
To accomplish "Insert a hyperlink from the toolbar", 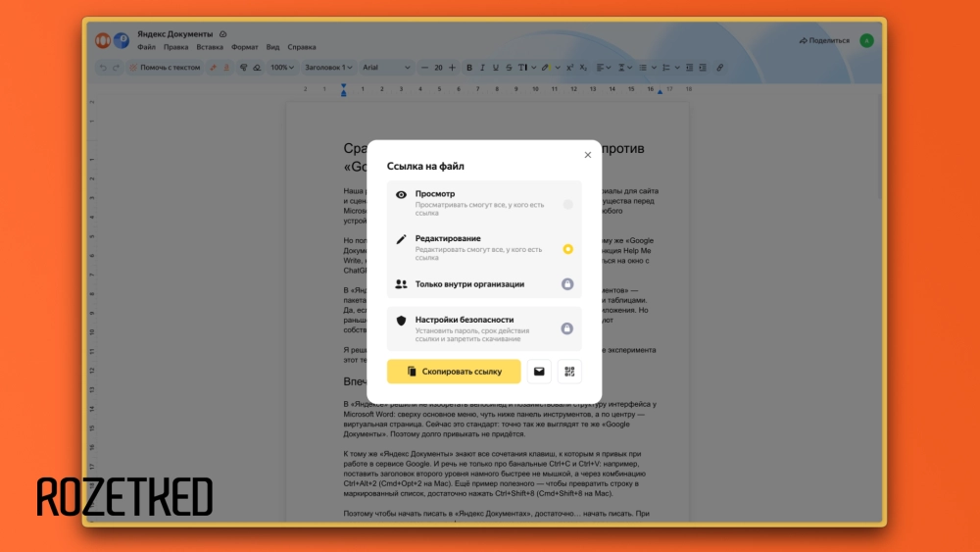I will [720, 68].
